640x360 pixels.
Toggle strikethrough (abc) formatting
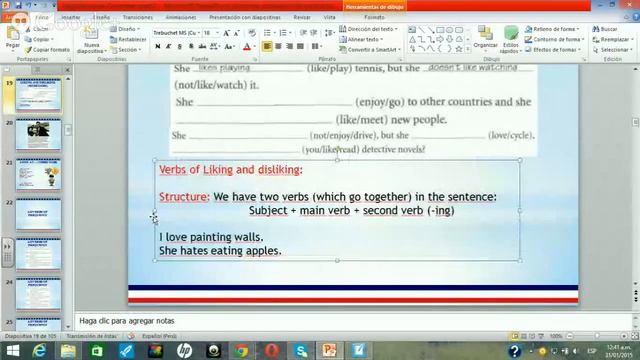click(202, 47)
